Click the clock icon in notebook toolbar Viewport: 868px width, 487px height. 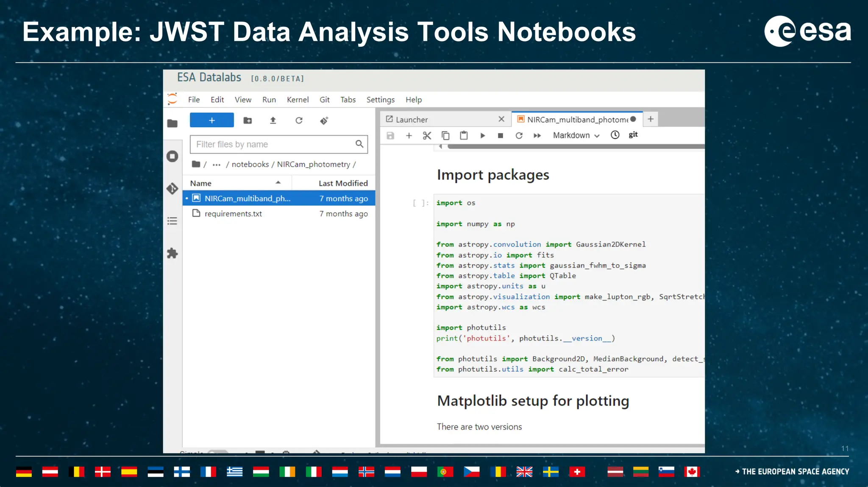[x=615, y=135]
